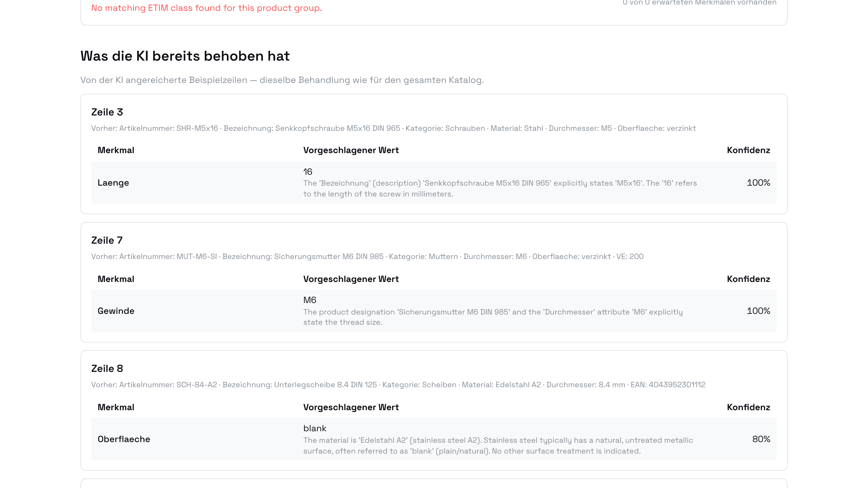The image size is (868, 488).
Task: Click the 80% confidence in the Oberflaeche row
Action: 761,439
